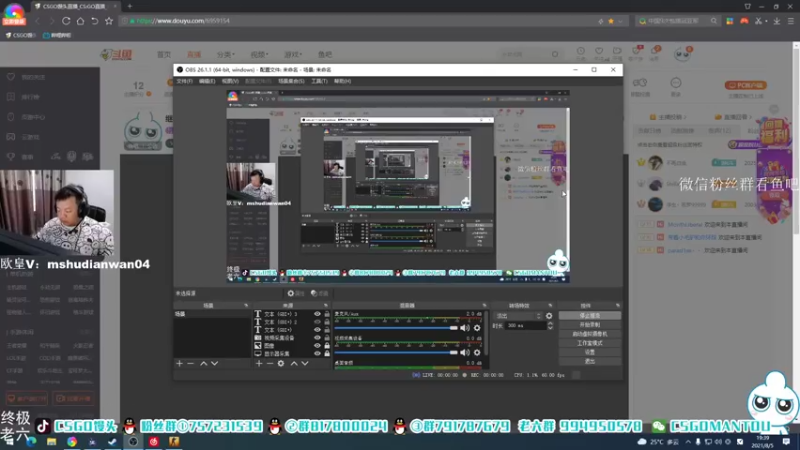
Task: Toggle lock on video capture device source
Action: (x=327, y=338)
